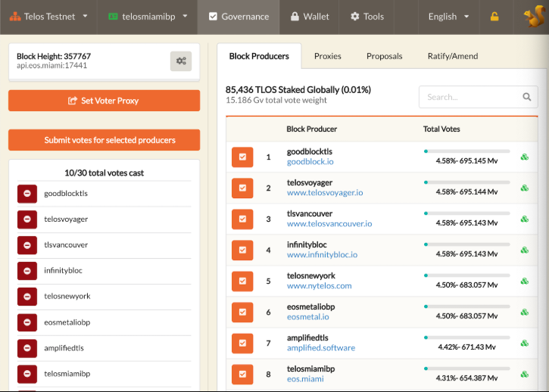Submit votes for selected producers
The height and width of the screenshot is (392, 549).
click(104, 140)
